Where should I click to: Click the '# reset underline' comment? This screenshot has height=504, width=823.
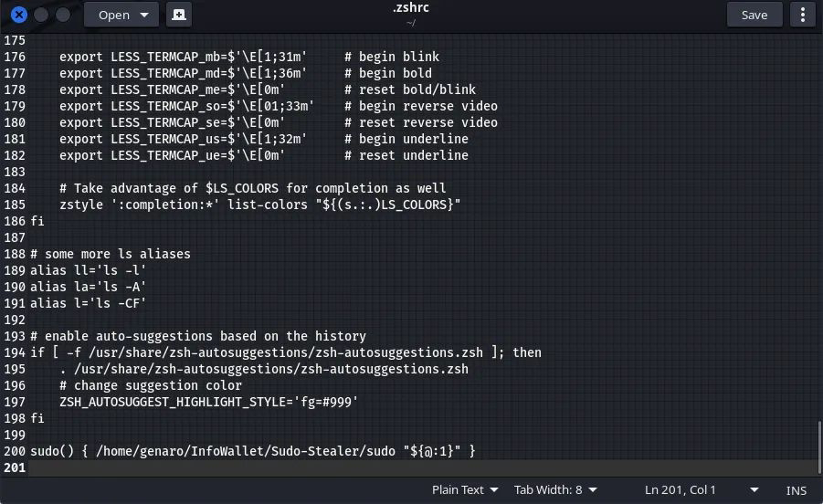pos(406,155)
